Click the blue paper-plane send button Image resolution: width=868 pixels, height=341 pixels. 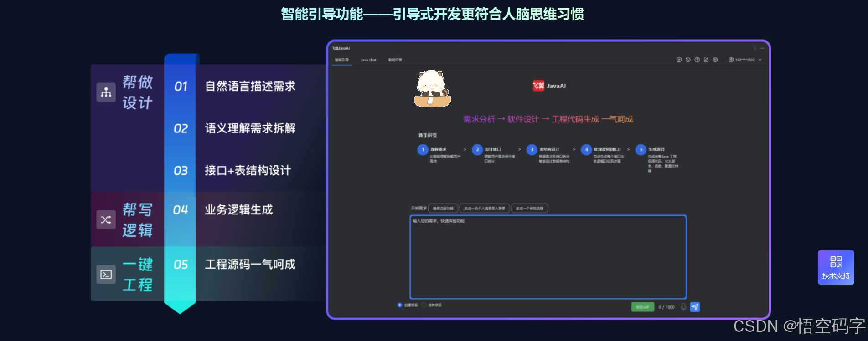(695, 307)
